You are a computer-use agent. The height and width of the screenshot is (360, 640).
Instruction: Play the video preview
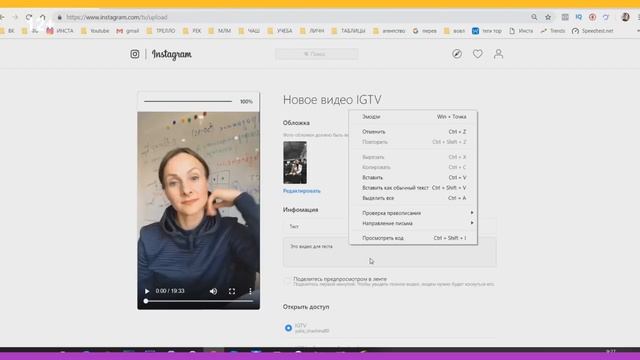147,291
